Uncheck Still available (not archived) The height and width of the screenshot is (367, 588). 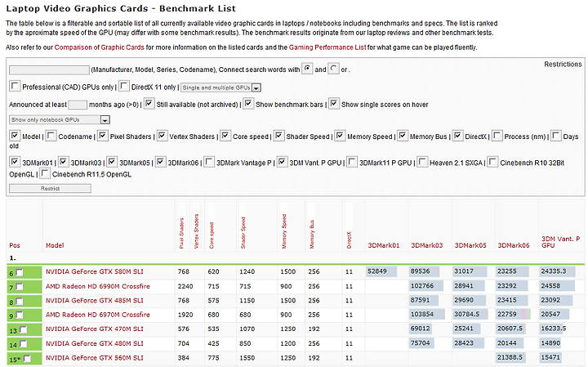[x=149, y=103]
